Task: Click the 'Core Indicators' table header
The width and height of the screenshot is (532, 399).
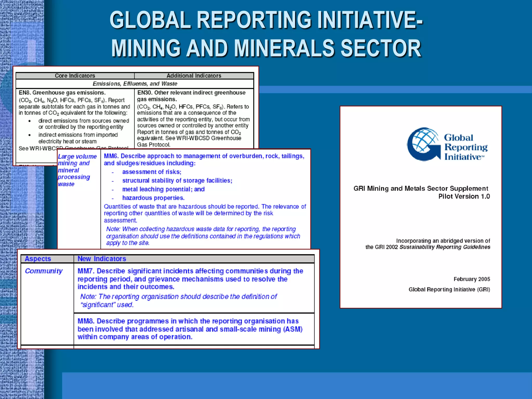Action: 75,76
